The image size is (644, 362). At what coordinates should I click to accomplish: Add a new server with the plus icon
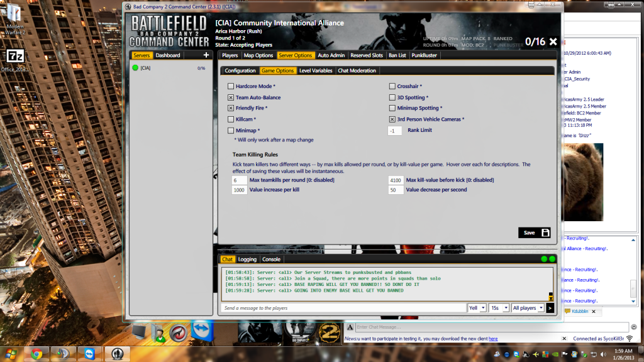pyautogui.click(x=206, y=55)
